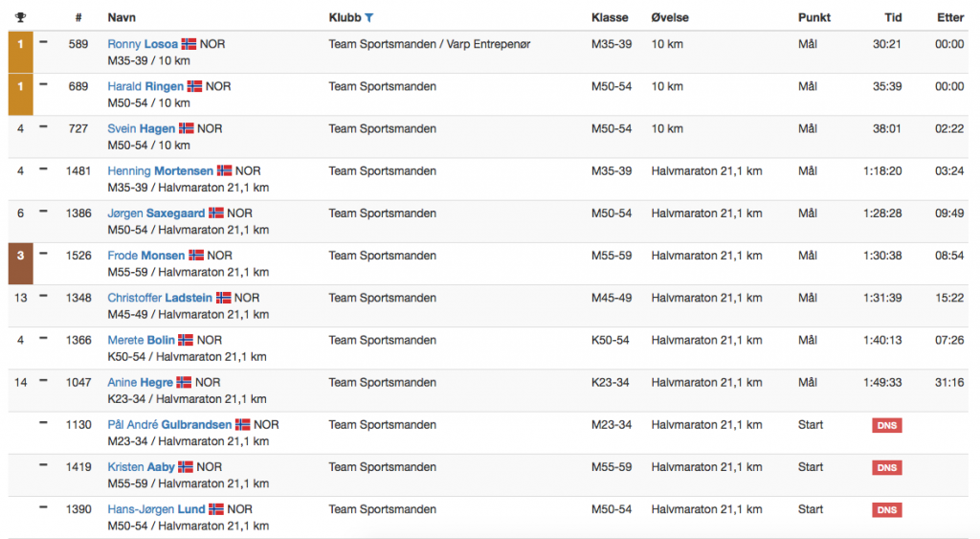Click the Norwegian flag beside Merete Bolin

tap(186, 340)
